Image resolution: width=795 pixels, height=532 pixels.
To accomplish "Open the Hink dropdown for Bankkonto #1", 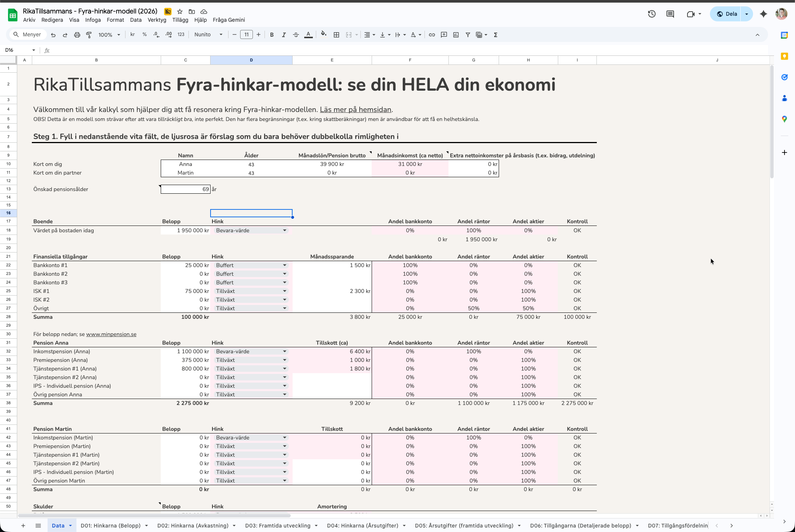I will (x=284, y=265).
